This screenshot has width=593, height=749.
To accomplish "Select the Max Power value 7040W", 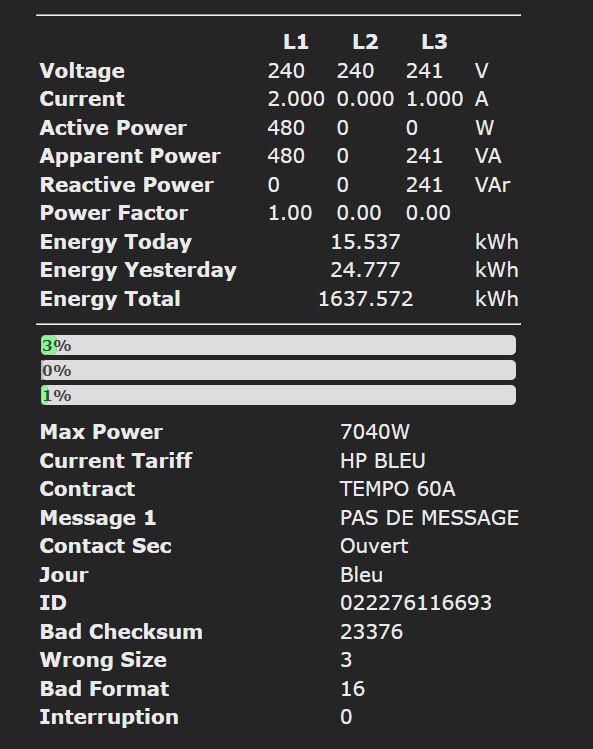I will 375,432.
